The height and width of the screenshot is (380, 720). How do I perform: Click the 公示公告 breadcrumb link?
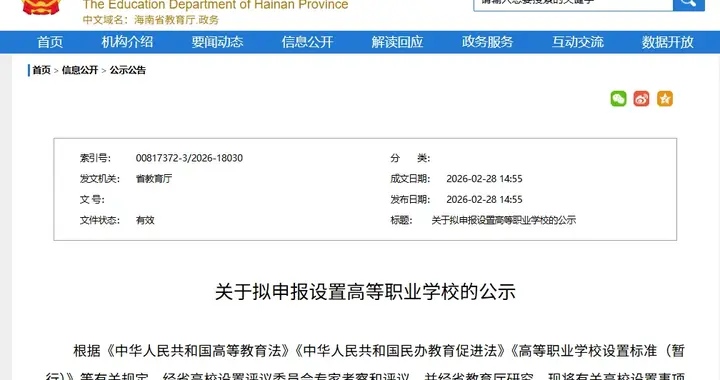click(x=128, y=70)
